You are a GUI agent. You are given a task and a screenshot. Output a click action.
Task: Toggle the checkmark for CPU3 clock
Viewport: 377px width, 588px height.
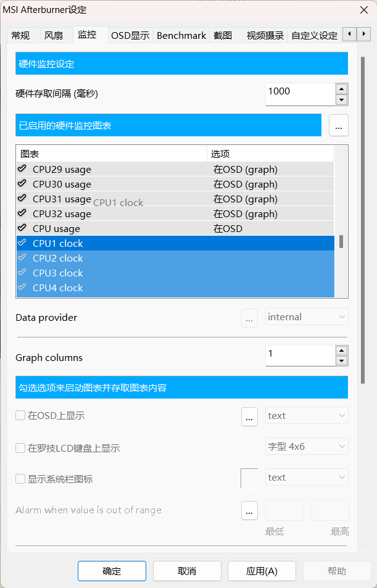pyautogui.click(x=22, y=272)
